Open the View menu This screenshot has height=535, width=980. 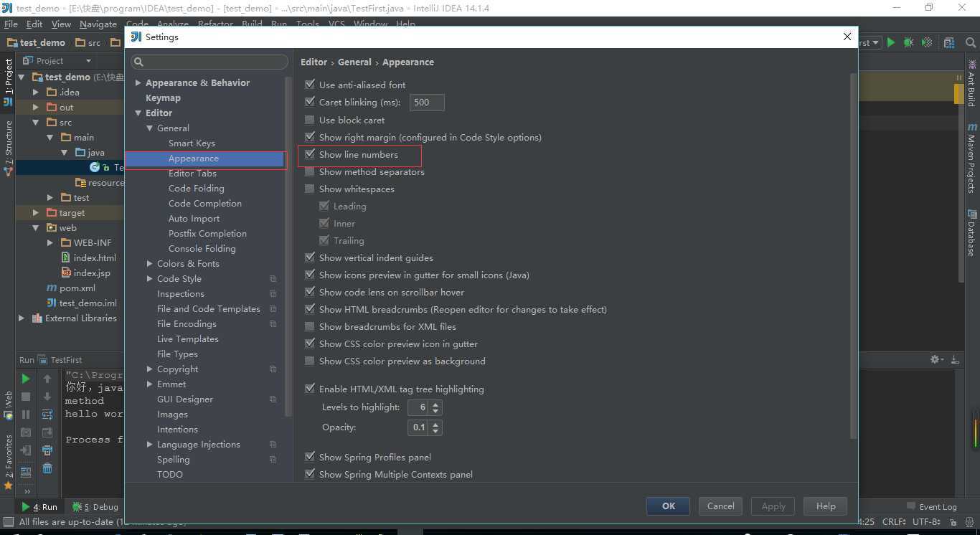(x=61, y=24)
